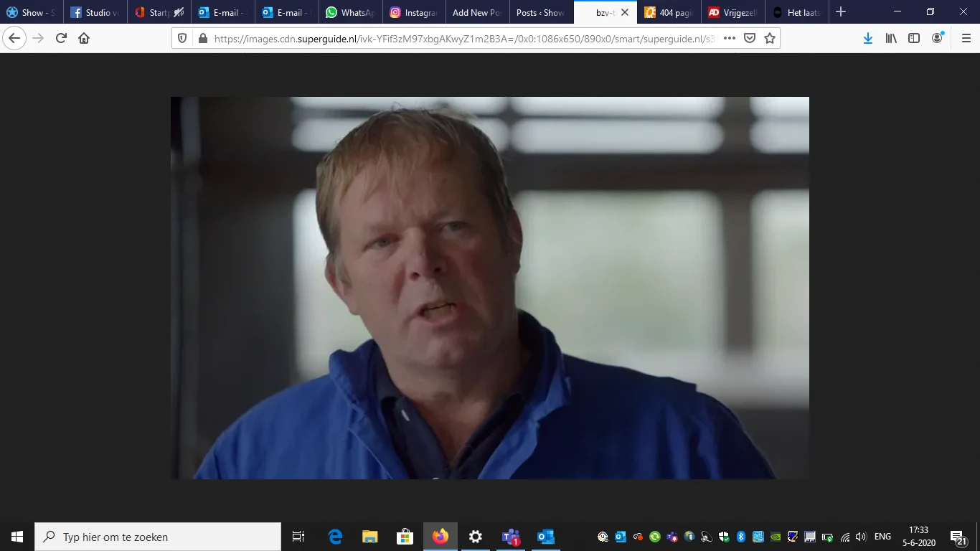
Task: Open the Windows volume control in the tray
Action: click(x=860, y=536)
